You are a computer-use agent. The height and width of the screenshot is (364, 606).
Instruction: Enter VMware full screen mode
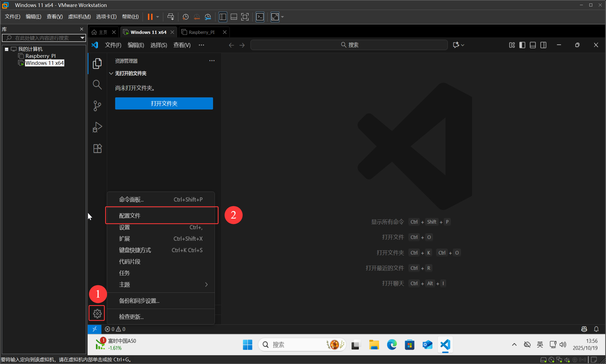245,17
